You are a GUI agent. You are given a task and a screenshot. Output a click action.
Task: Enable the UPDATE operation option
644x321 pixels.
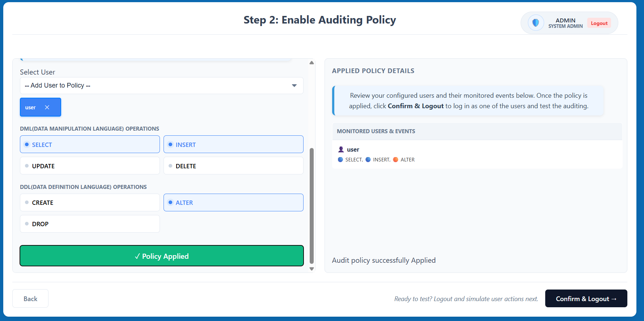[x=90, y=166]
